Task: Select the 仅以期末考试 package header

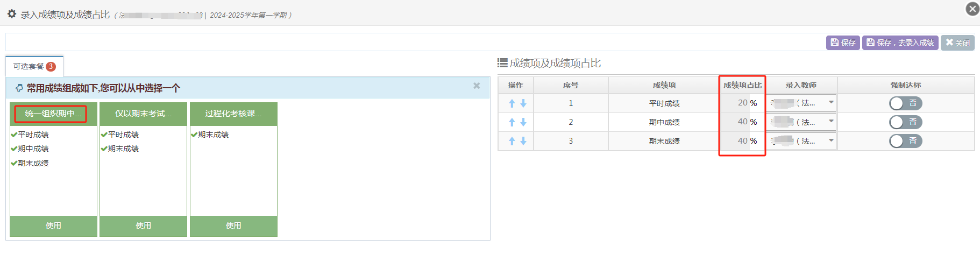Action: click(143, 114)
